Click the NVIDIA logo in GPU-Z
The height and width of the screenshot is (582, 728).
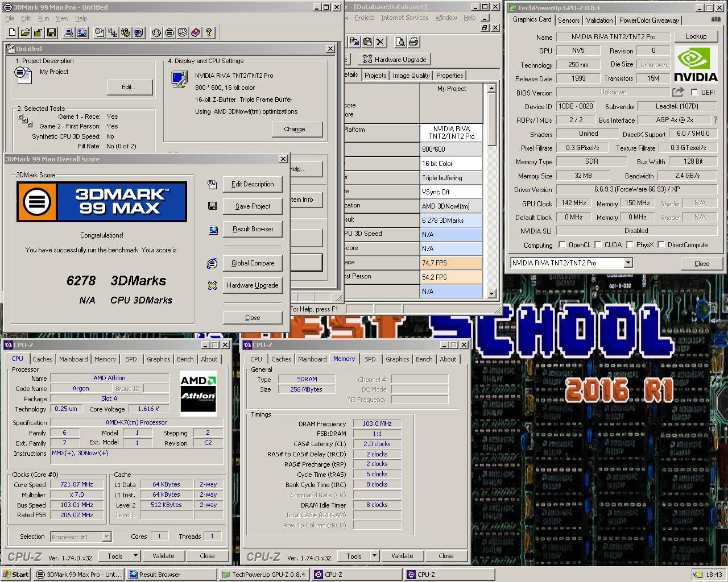(x=696, y=64)
